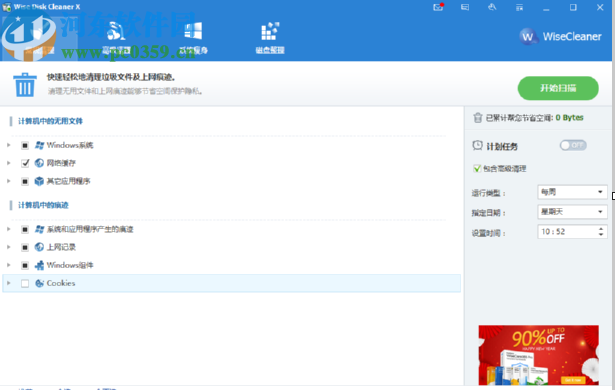
Task: Uncheck the 网络缓存 checkbox
Action: pos(25,163)
